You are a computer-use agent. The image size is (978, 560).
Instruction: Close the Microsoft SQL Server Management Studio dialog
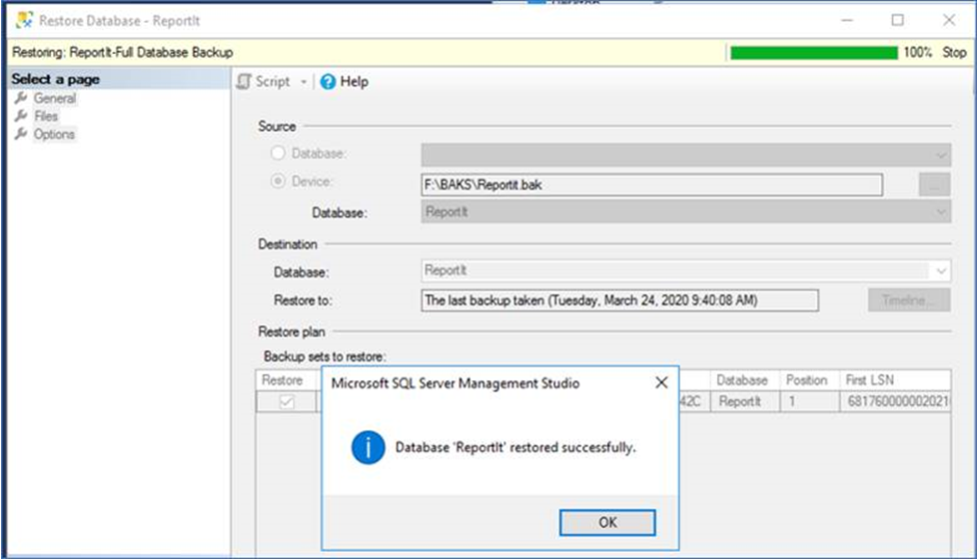(661, 382)
